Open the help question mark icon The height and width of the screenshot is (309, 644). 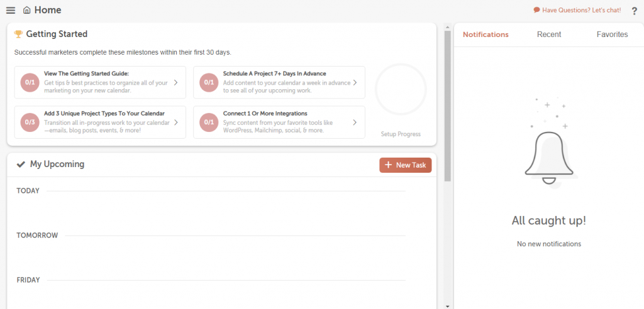coord(635,11)
